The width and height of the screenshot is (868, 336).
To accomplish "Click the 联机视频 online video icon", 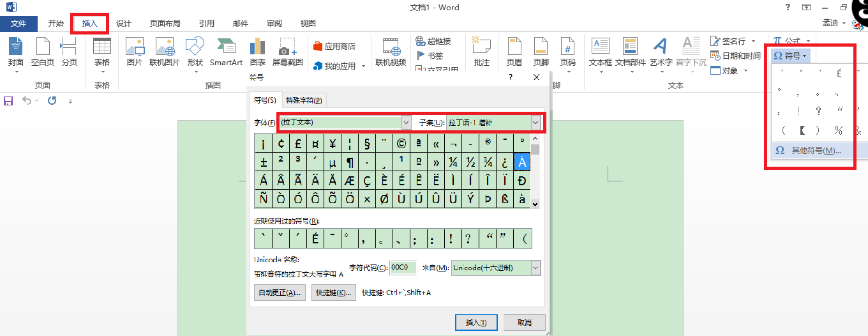I will pyautogui.click(x=391, y=52).
